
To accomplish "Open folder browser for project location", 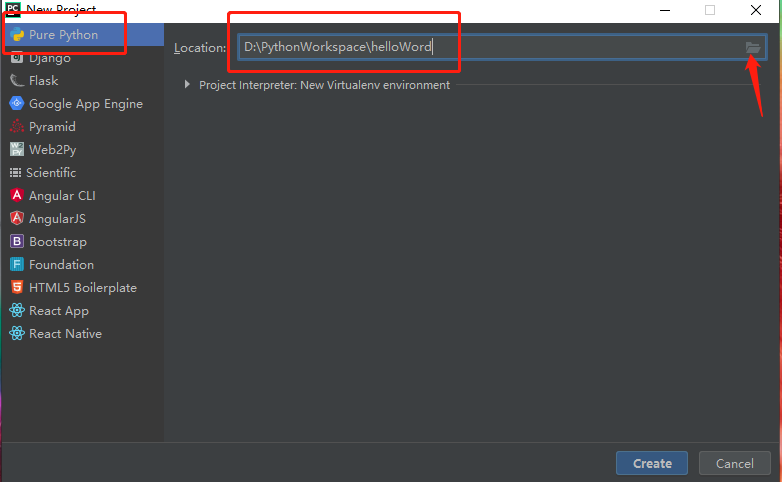I will pyautogui.click(x=753, y=47).
